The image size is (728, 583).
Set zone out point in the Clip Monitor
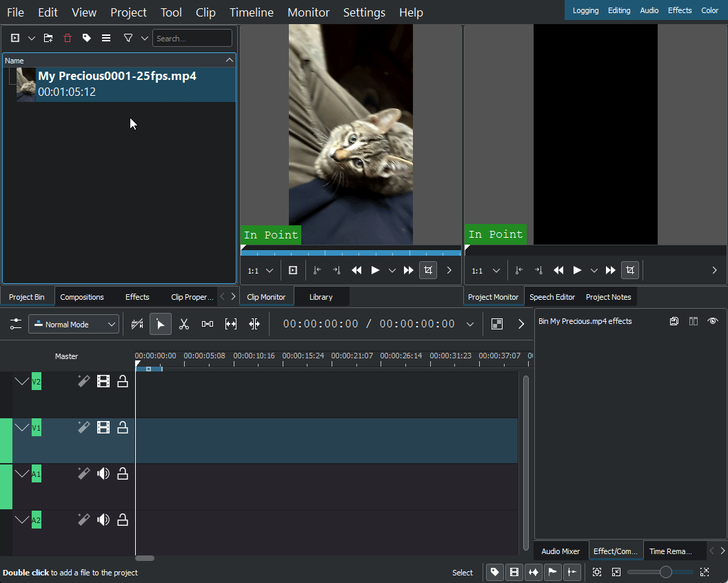point(336,270)
